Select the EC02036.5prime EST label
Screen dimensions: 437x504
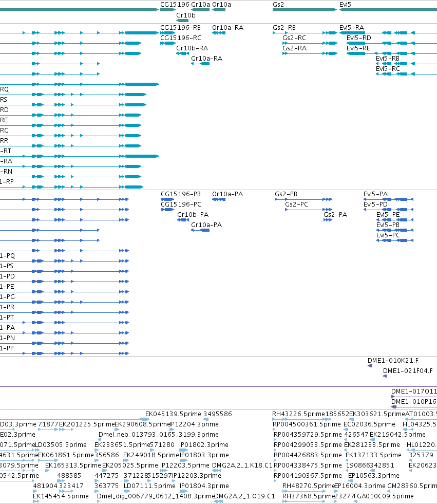click(369, 424)
